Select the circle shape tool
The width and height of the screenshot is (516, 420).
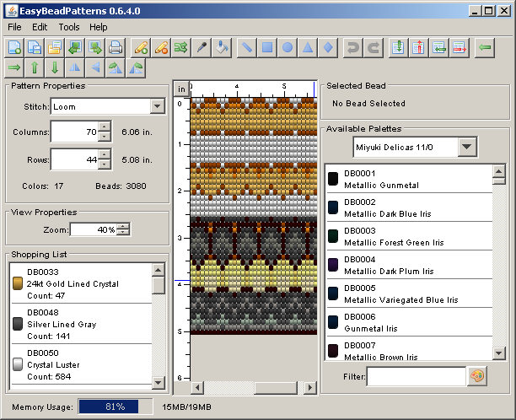pyautogui.click(x=288, y=48)
